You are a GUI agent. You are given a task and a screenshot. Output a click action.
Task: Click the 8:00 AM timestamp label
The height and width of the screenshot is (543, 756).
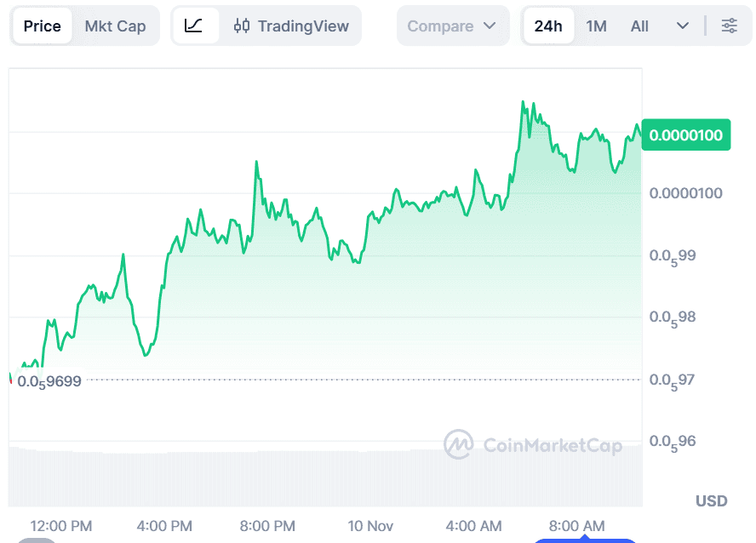point(577,526)
